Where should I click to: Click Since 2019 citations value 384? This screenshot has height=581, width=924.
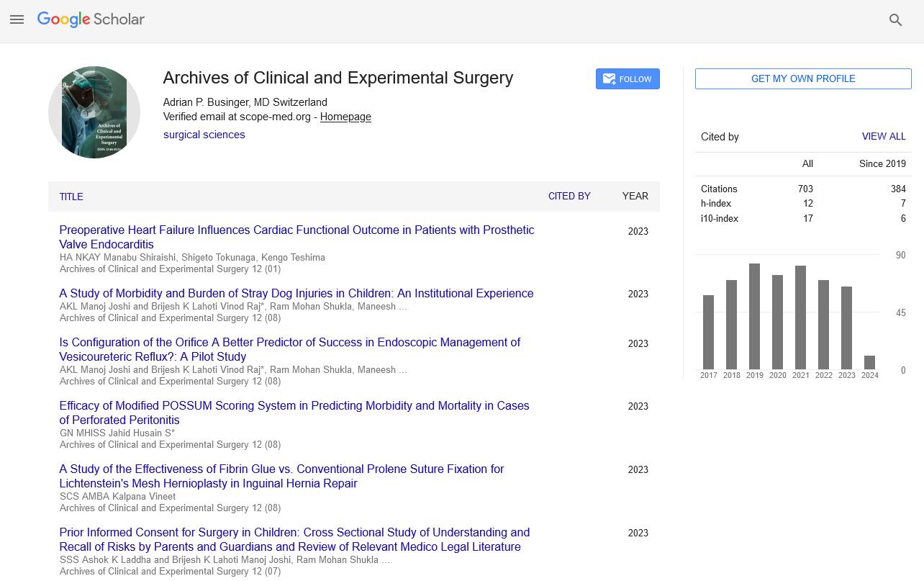(x=898, y=189)
